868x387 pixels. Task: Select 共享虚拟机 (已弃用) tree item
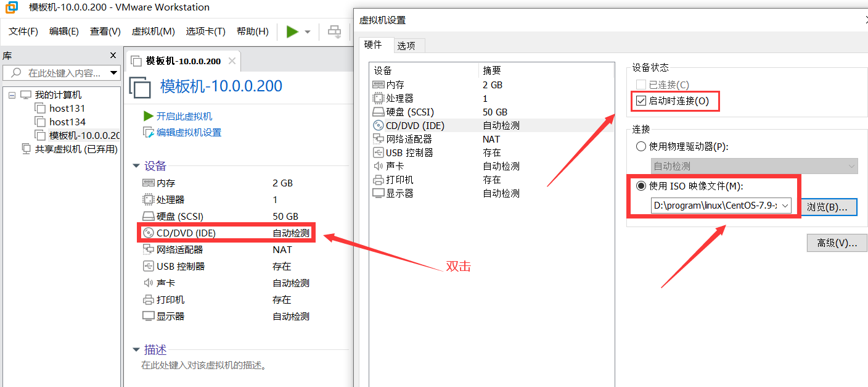[76, 149]
